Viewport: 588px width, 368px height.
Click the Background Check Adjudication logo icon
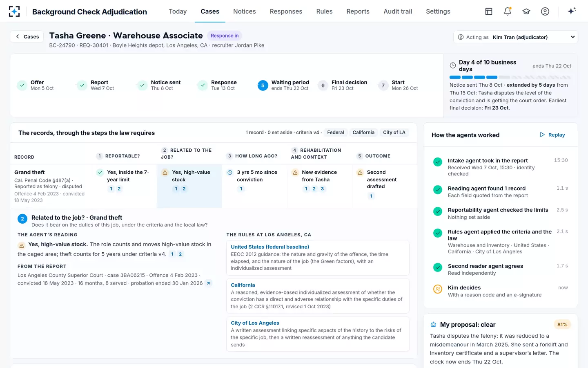pyautogui.click(x=14, y=11)
